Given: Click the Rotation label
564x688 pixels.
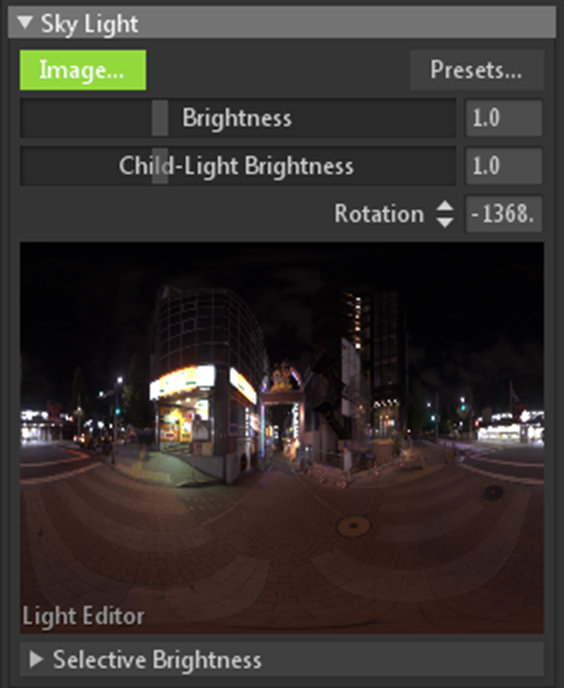Looking at the screenshot, I should pyautogui.click(x=379, y=214).
